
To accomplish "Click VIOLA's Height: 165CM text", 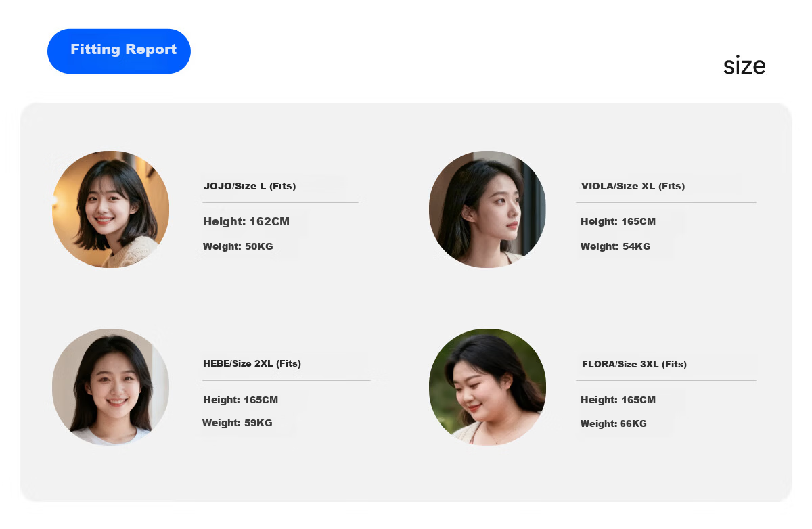I will click(x=618, y=221).
